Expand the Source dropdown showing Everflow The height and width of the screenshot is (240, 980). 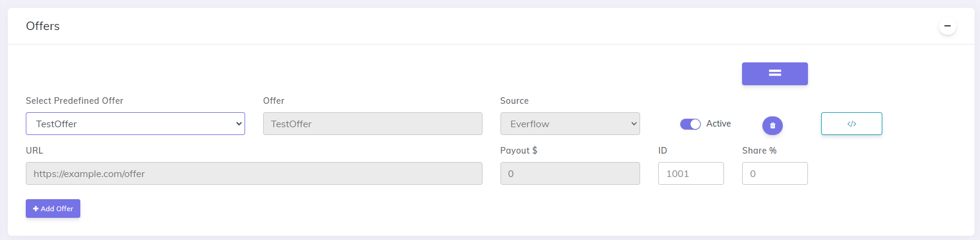pyautogui.click(x=570, y=124)
